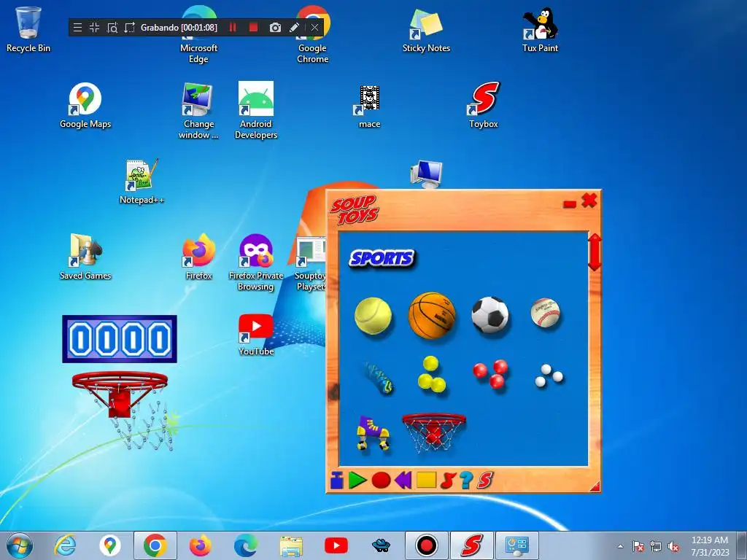Screen dimensions: 747x560
Task: Select the Notepad++ desktop shortcut
Action: click(x=142, y=182)
